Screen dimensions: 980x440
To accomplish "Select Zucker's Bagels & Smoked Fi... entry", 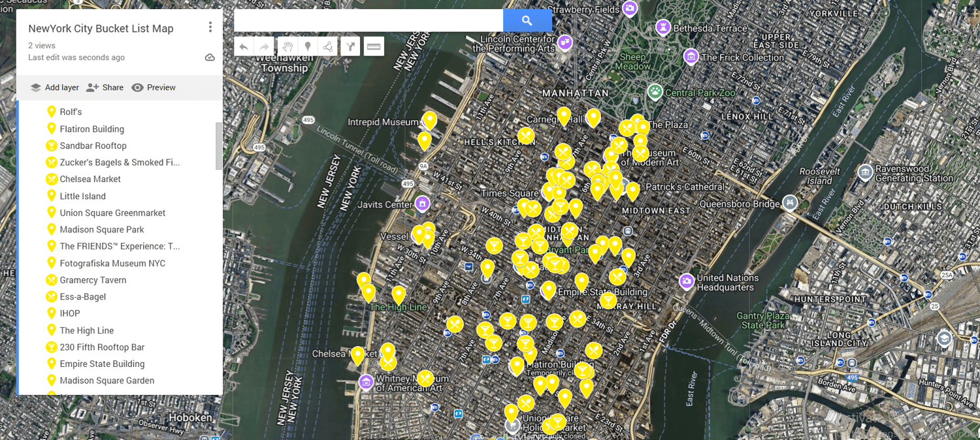I will (120, 163).
